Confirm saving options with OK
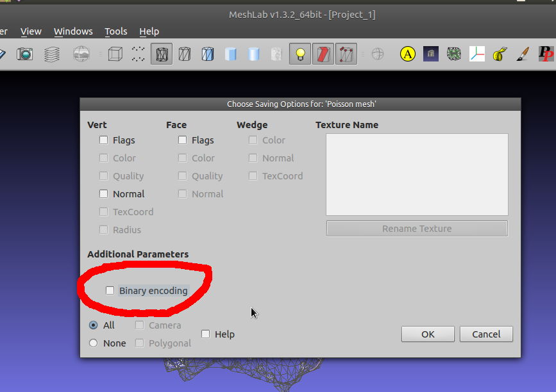 428,334
